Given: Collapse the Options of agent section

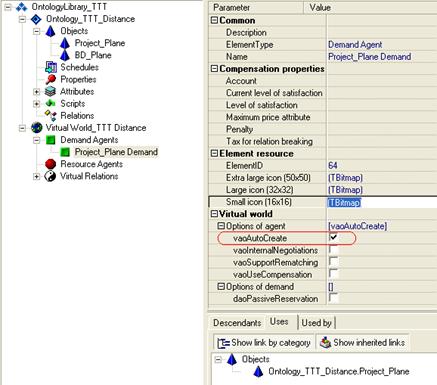Looking at the screenshot, I should coord(221,226).
